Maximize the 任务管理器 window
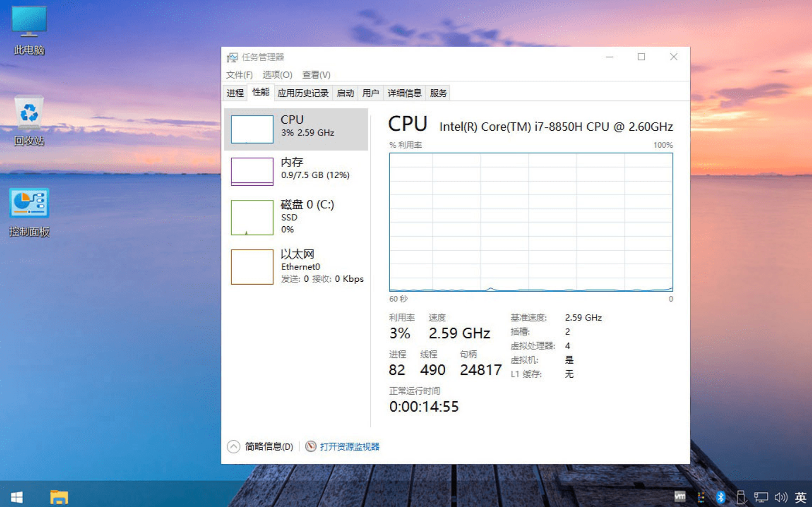Screen dimensions: 812x507 click(641, 57)
